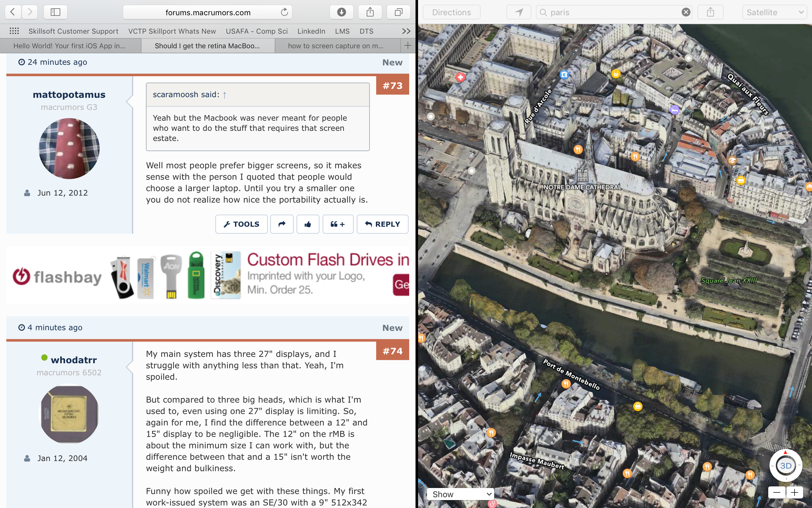Zoom in on the map

click(794, 492)
